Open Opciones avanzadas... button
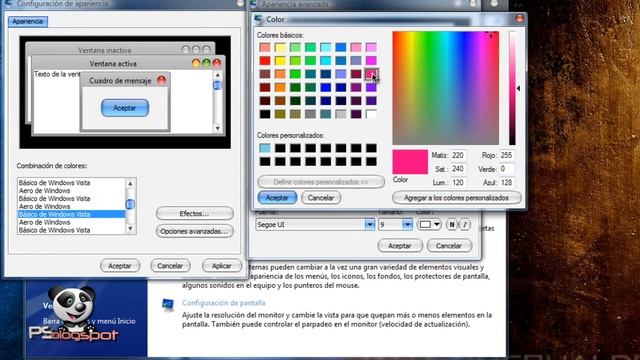The image size is (640, 360). coord(194,231)
